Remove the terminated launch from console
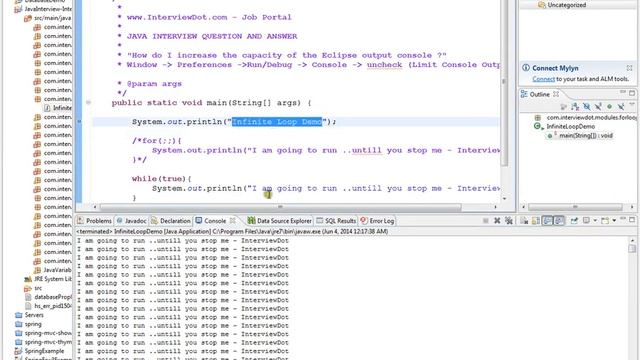Screen dimensions: 640x360 pyautogui.click(x=497, y=221)
